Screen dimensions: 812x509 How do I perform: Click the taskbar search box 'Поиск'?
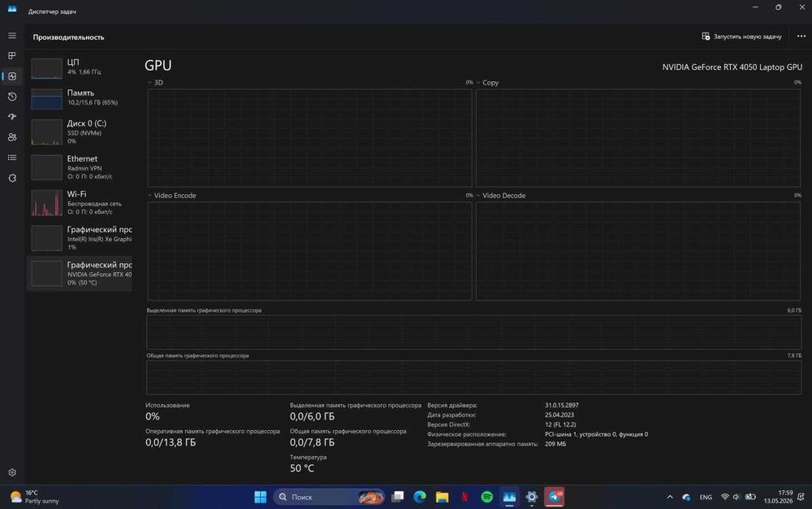click(x=328, y=497)
